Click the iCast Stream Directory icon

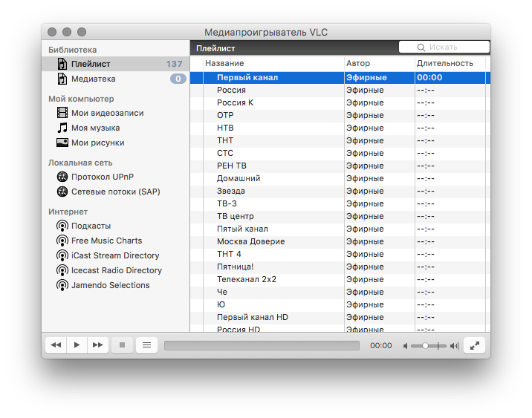(x=62, y=255)
